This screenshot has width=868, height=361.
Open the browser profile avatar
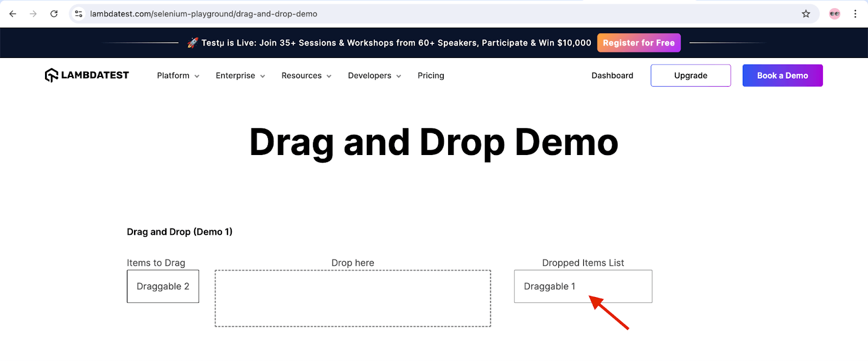(834, 14)
